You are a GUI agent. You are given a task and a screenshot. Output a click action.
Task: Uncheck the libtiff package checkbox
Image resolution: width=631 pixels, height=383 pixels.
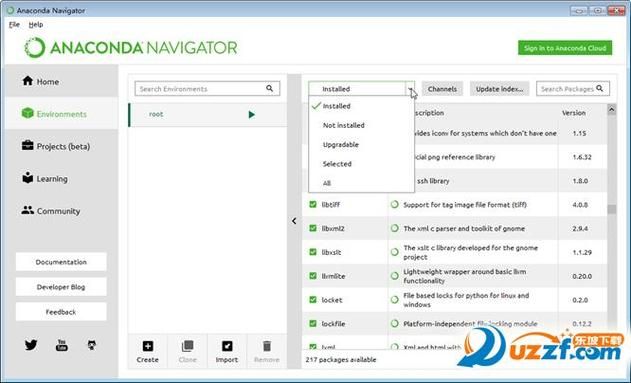pos(313,204)
